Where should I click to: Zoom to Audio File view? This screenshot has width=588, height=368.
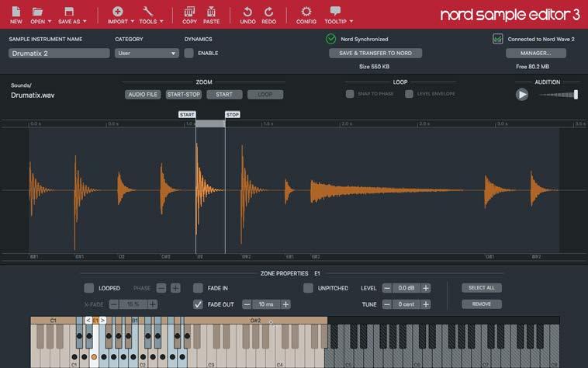[143, 95]
